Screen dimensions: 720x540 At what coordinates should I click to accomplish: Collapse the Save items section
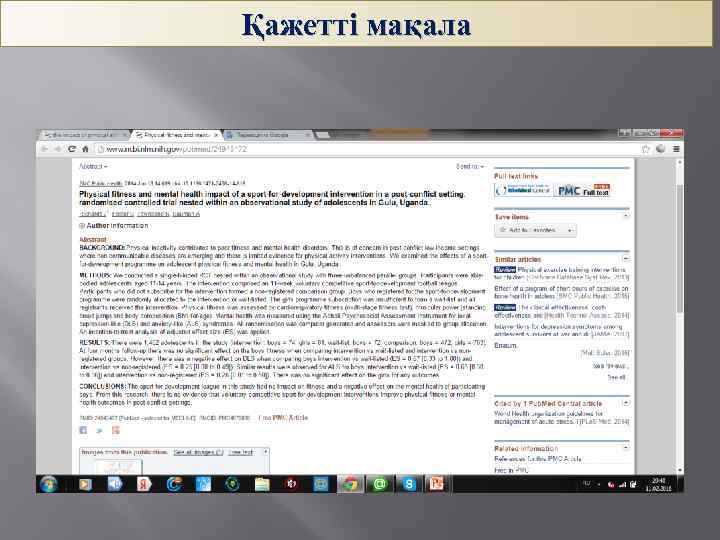click(626, 216)
